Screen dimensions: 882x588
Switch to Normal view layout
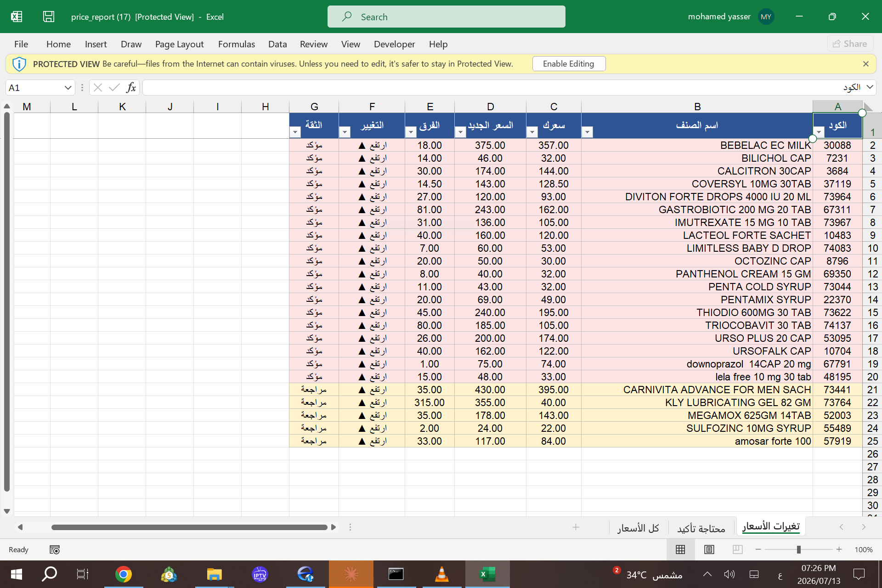point(680,549)
